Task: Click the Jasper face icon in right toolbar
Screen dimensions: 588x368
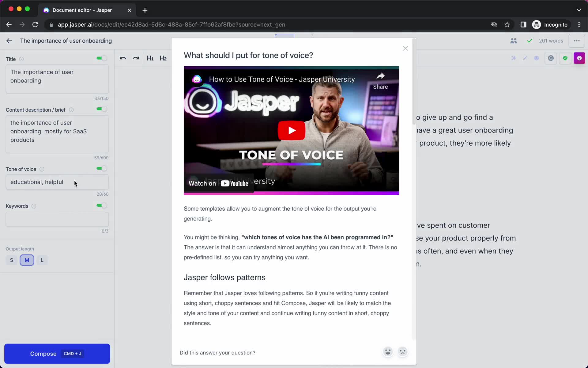Action: pos(536,58)
